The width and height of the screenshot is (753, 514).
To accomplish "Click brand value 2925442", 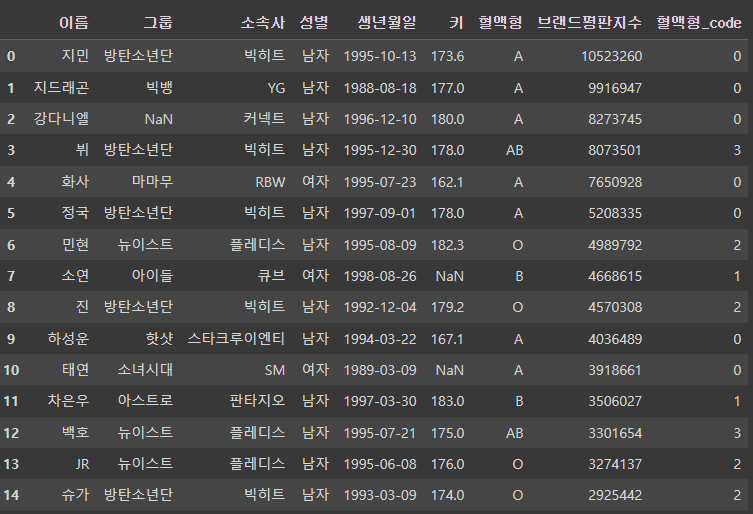I will 615,495.
